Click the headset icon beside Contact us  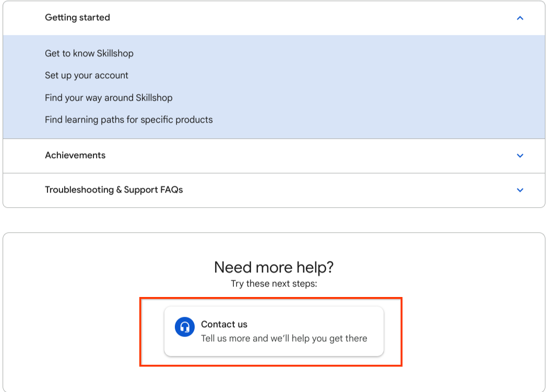185,327
